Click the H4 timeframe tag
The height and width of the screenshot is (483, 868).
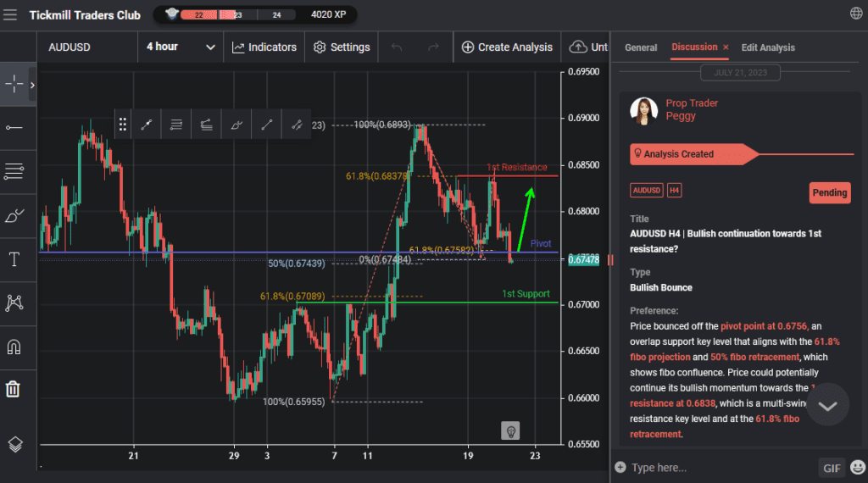click(x=674, y=191)
